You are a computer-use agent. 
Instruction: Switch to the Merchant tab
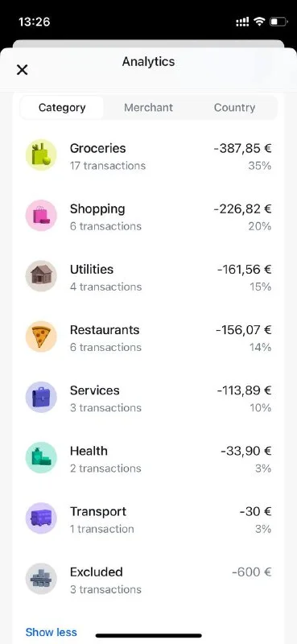pos(148,108)
